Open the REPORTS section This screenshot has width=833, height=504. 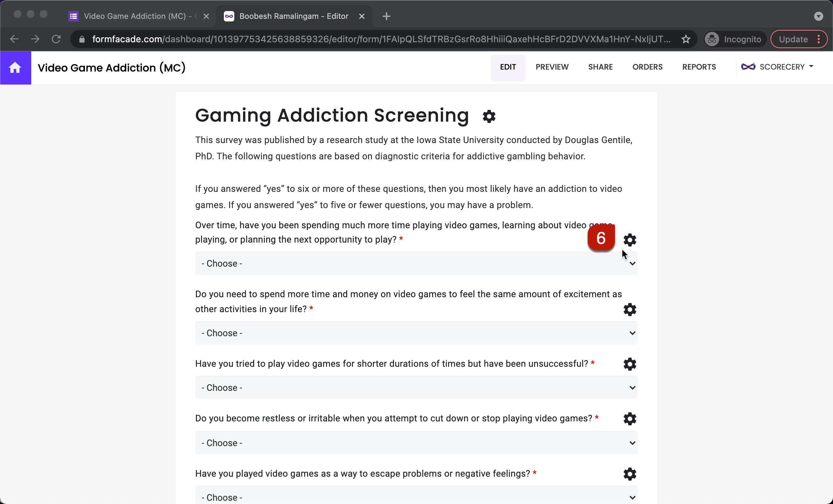pos(699,67)
